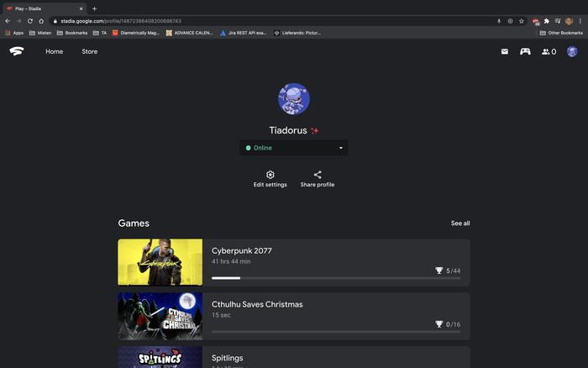Image resolution: width=588 pixels, height=368 pixels.
Task: Click the browser home icon
Action: click(x=41, y=21)
